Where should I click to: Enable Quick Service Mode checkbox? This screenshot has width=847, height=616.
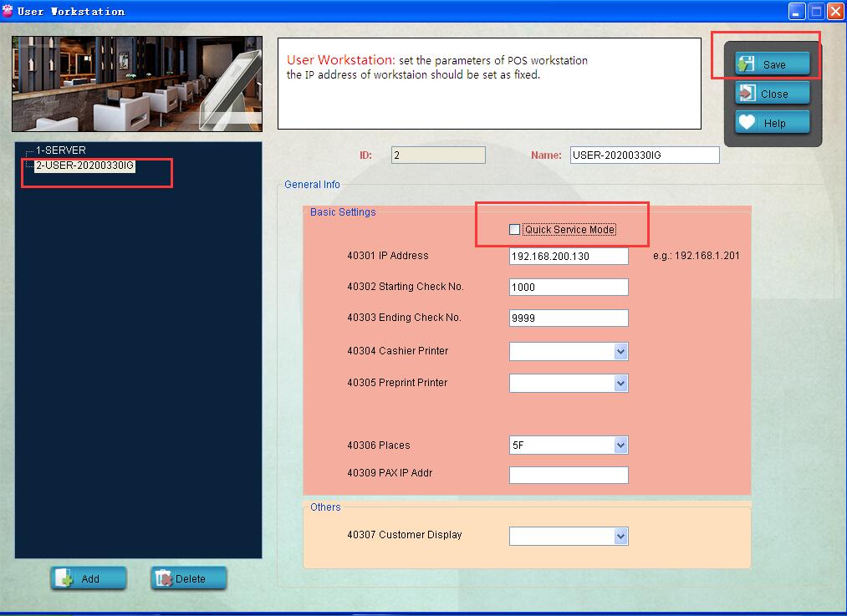(514, 230)
